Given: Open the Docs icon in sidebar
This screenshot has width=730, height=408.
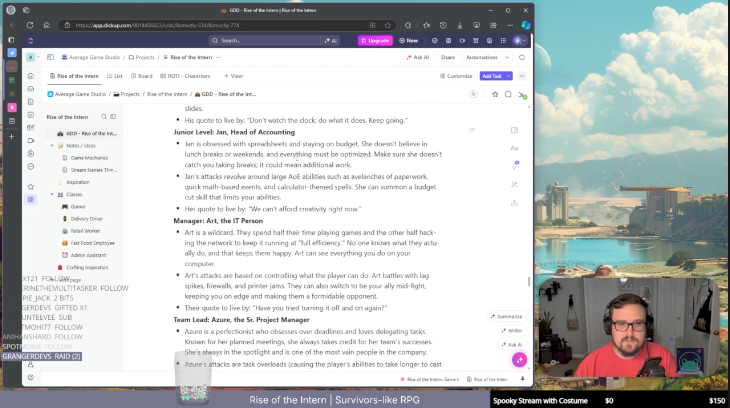Looking at the screenshot, I should point(31,102).
